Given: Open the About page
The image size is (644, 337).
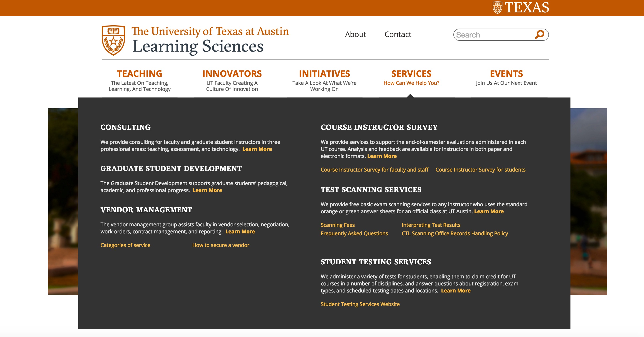Looking at the screenshot, I should (x=355, y=34).
